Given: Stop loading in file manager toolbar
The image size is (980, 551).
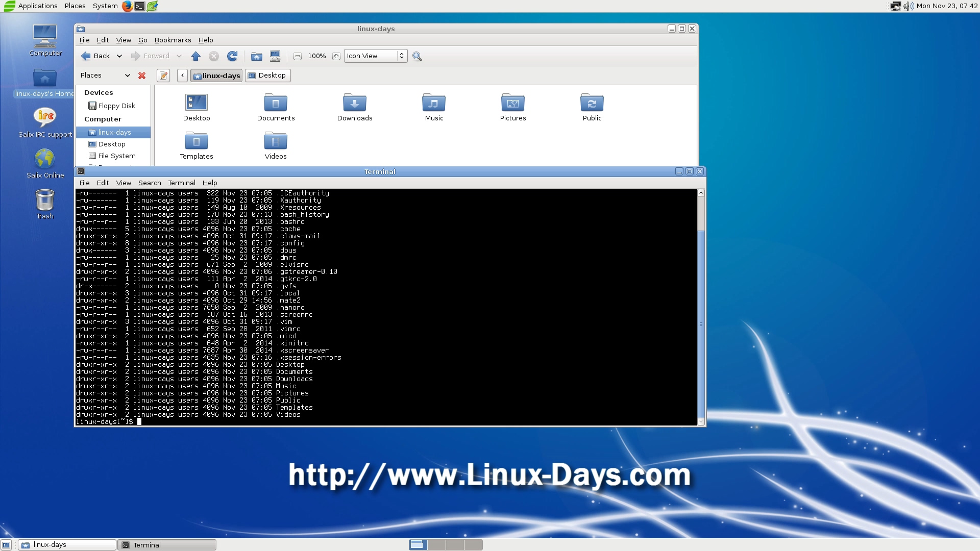Looking at the screenshot, I should (214, 56).
